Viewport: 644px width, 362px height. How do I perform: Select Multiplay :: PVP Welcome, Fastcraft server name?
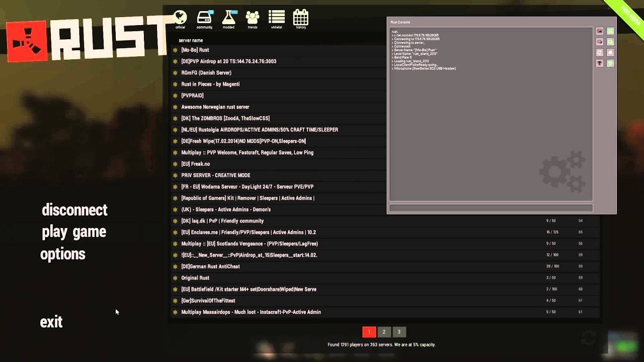click(247, 152)
